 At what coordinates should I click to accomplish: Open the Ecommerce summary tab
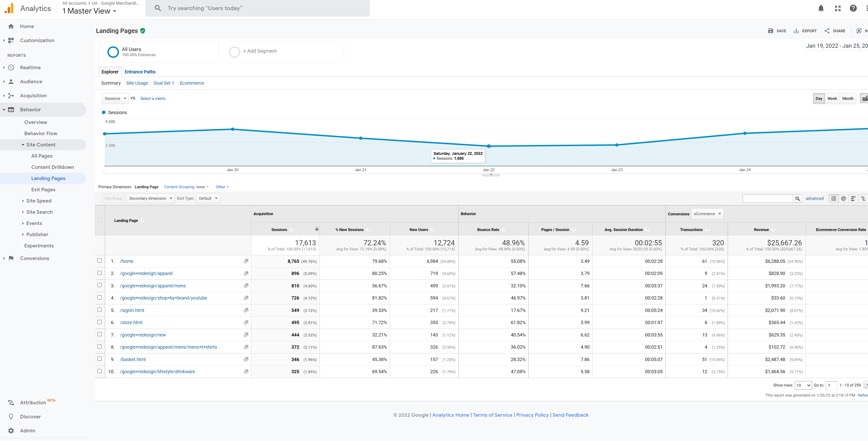point(192,83)
